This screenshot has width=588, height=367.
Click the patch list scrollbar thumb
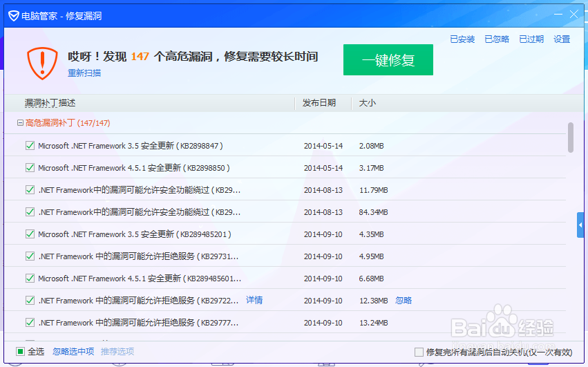point(571,138)
